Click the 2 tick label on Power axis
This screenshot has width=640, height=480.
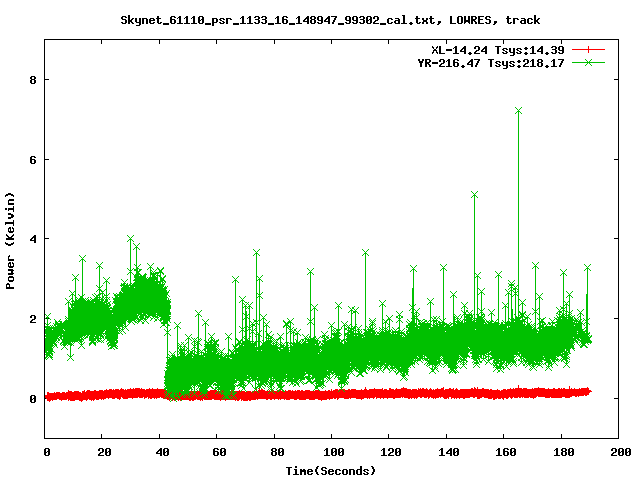33,319
